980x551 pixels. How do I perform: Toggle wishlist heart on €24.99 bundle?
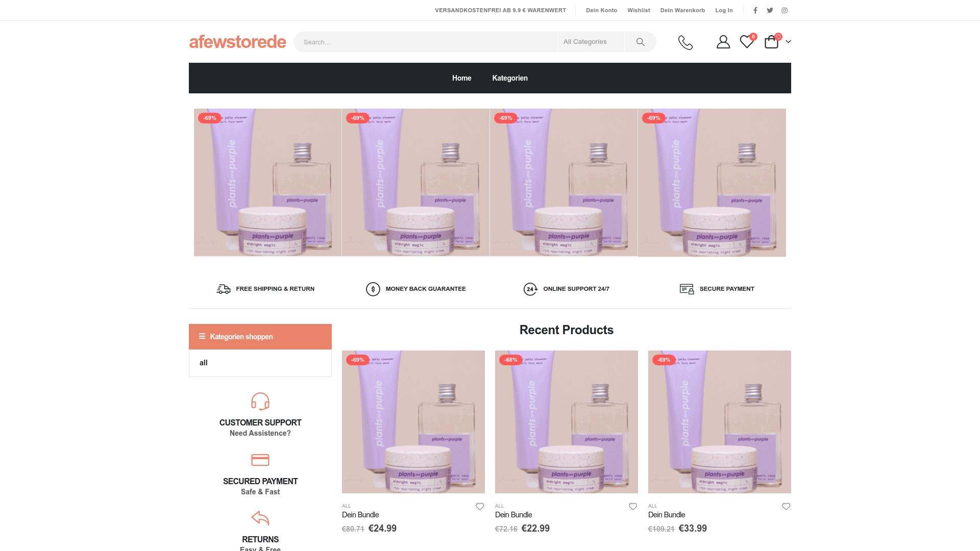click(480, 507)
